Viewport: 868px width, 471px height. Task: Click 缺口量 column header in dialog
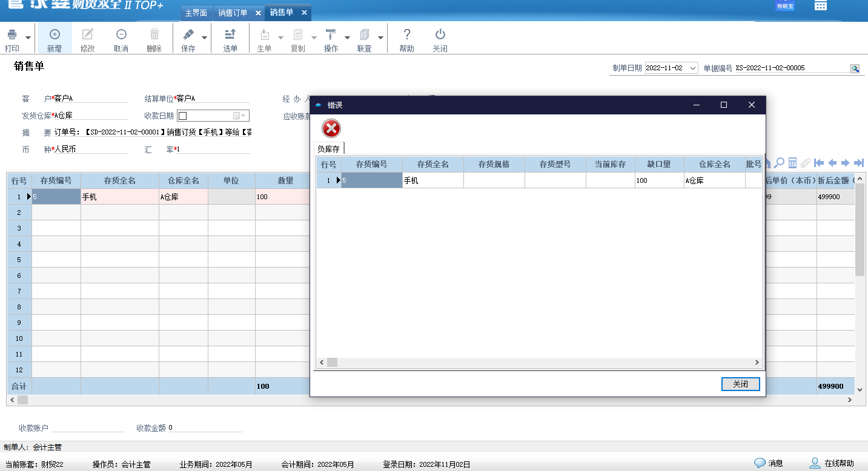[x=659, y=164]
